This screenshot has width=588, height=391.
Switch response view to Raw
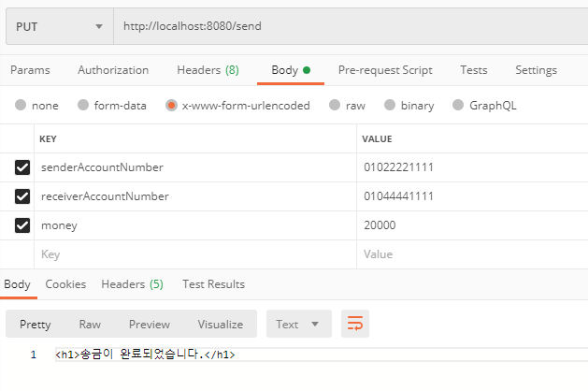[x=90, y=325]
